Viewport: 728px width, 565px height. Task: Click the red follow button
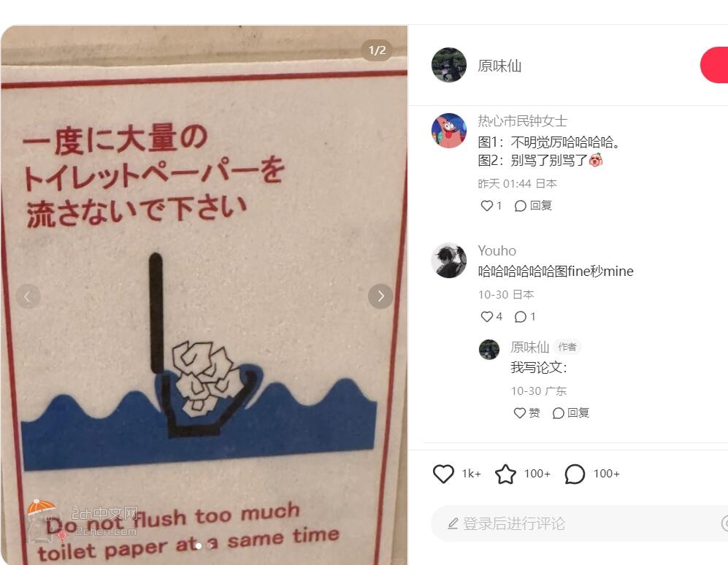(x=714, y=65)
